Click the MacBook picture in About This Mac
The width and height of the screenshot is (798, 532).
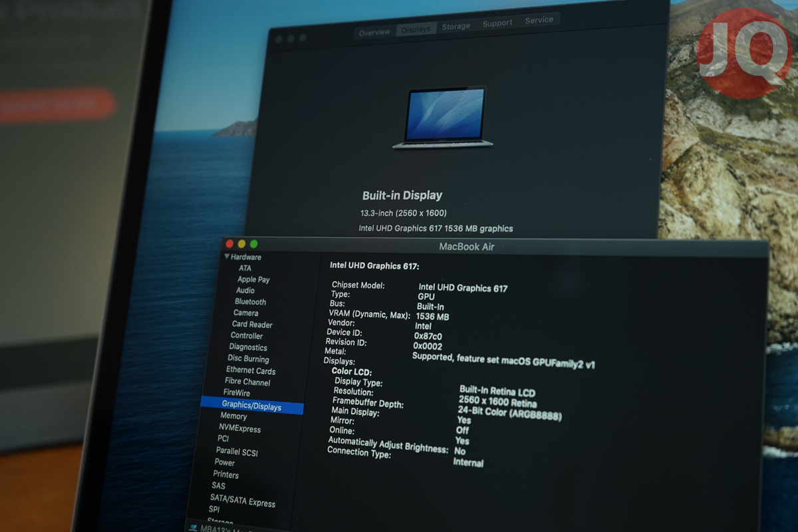pos(444,117)
